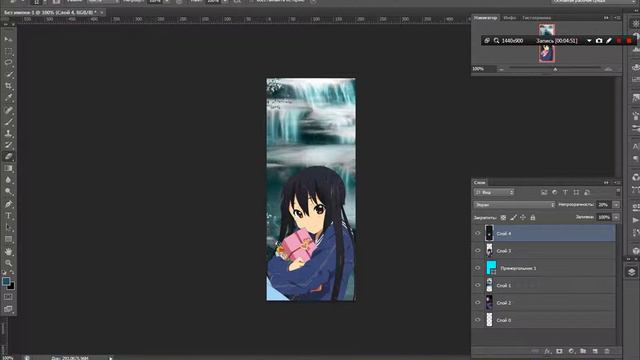
Task: Delete the selected layer with trash icon
Action: pos(607,351)
